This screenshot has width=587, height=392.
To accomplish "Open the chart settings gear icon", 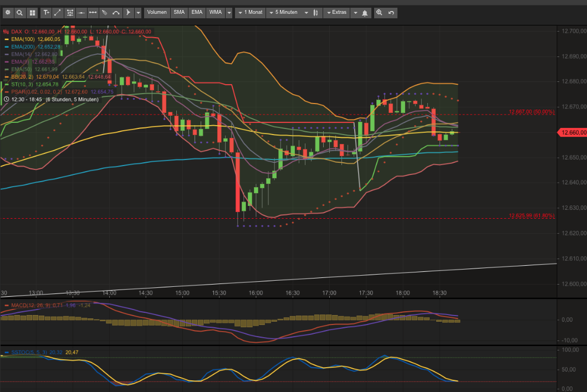I will tap(8, 12).
